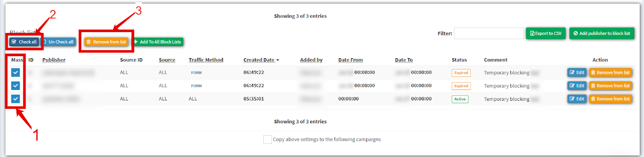Viewport: 644px width, 157px height.
Task: Sort table by Traffic Method column
Action: point(206,60)
